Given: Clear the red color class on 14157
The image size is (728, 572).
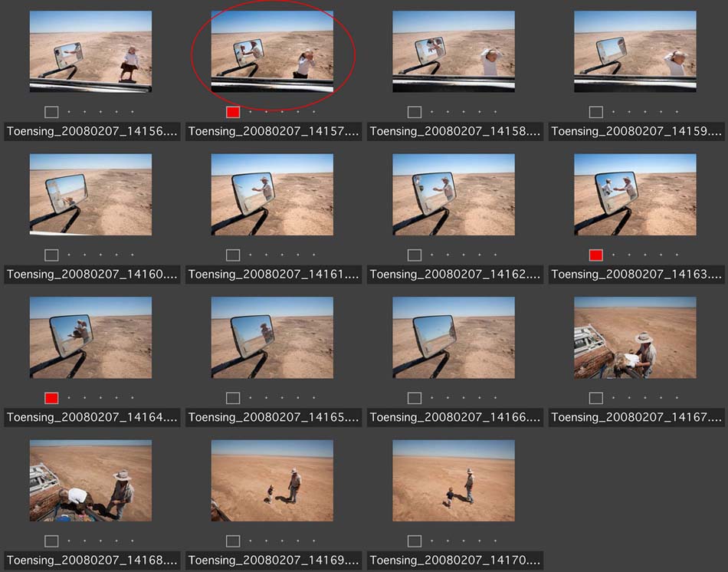Looking at the screenshot, I should coord(233,112).
